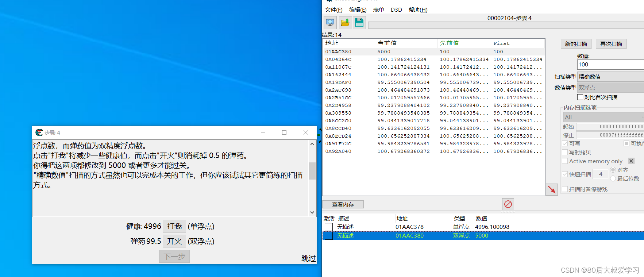The image size is (644, 277).
Task: Click value 5000 in highlighted address row
Action: tap(482, 236)
